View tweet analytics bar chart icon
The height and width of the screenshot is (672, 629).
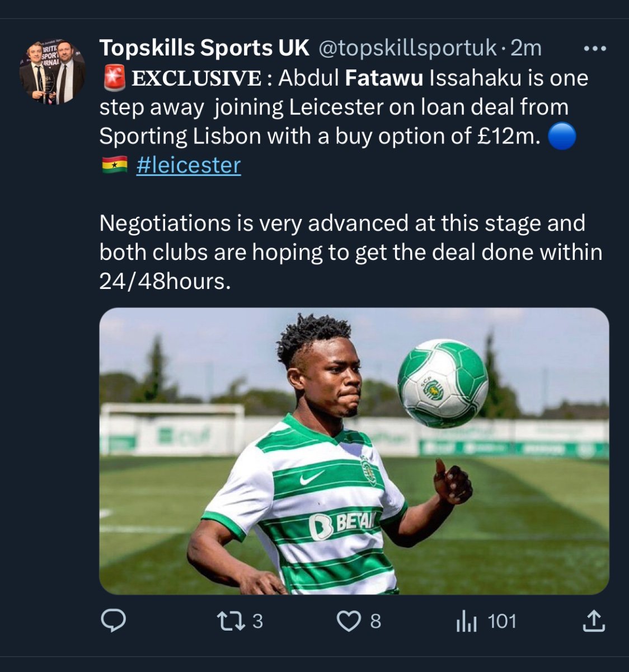point(466,621)
